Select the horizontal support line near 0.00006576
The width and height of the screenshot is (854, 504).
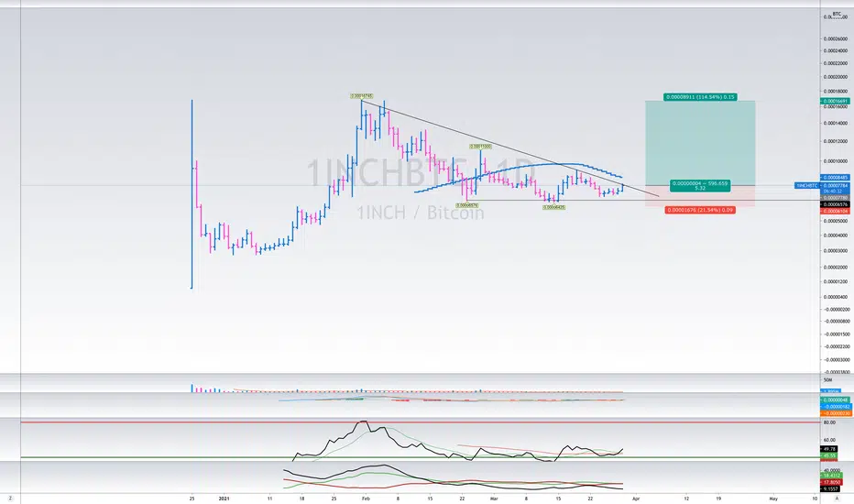pyautogui.click(x=642, y=201)
